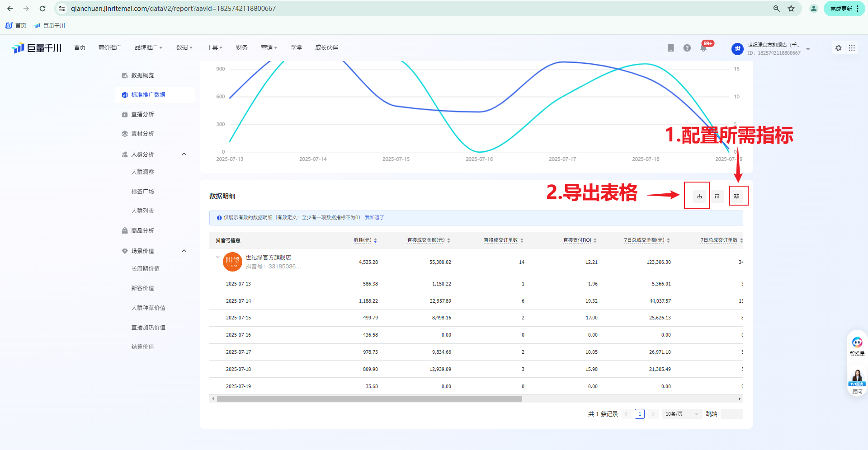Open the 1V1 service advisor avatar
Image resolution: width=868 pixels, height=450 pixels.
pos(857,376)
